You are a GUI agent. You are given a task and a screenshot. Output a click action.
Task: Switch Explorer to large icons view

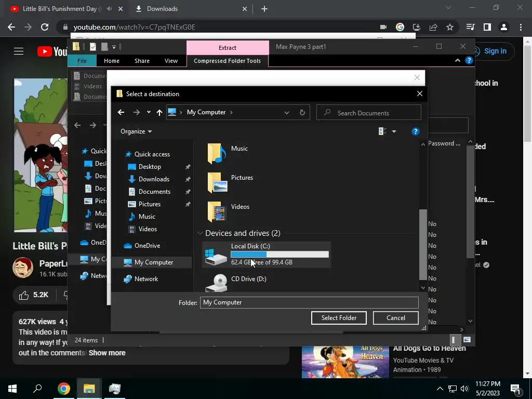467,340
